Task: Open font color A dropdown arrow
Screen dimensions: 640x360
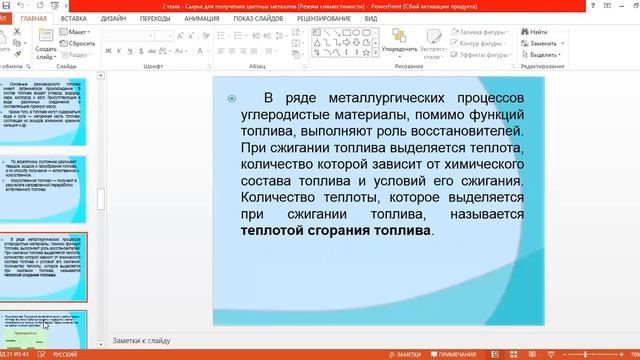Action: point(209,51)
